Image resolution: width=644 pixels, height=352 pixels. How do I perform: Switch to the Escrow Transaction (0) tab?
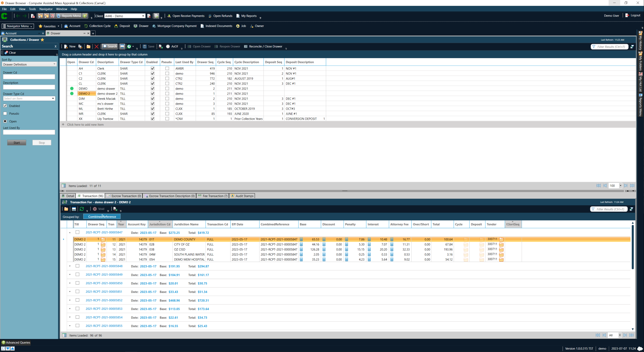(124, 196)
